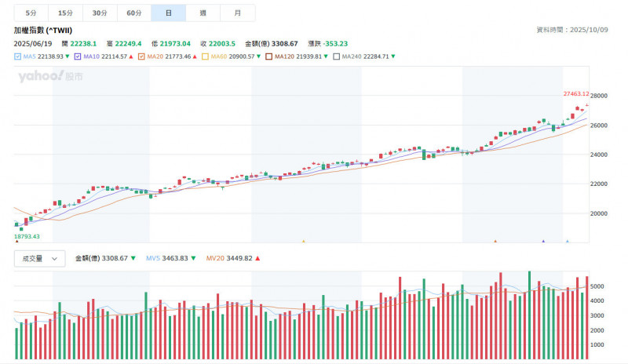This screenshot has width=628, height=364.
Task: Check the MA120 moving average box
Action: click(x=268, y=56)
